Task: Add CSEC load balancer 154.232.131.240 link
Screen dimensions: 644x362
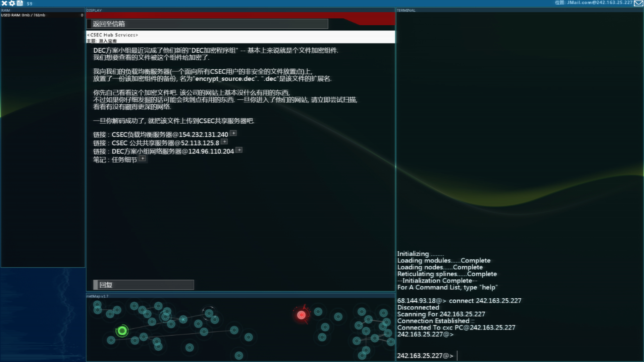Action: pos(233,133)
